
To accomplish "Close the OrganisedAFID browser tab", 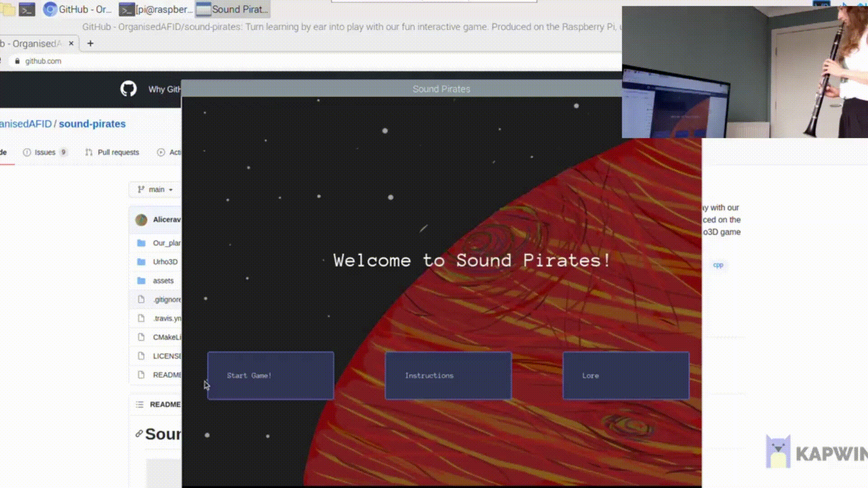I will click(71, 43).
